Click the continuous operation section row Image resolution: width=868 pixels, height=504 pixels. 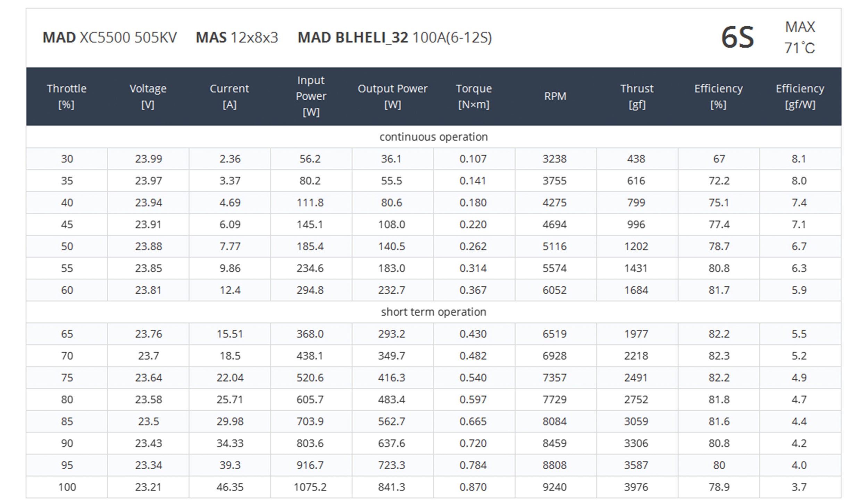433,137
